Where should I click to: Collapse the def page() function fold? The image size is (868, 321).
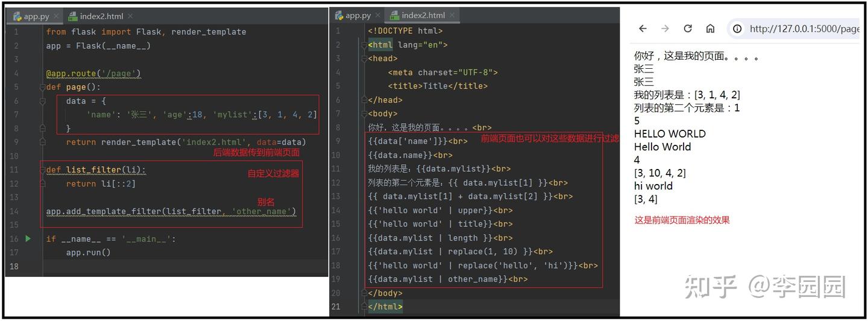click(x=42, y=87)
